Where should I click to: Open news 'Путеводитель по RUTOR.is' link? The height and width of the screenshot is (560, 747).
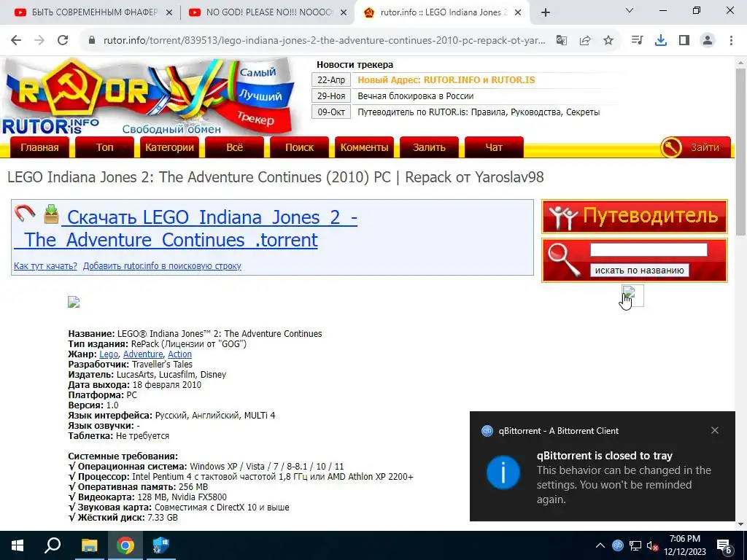tap(479, 112)
